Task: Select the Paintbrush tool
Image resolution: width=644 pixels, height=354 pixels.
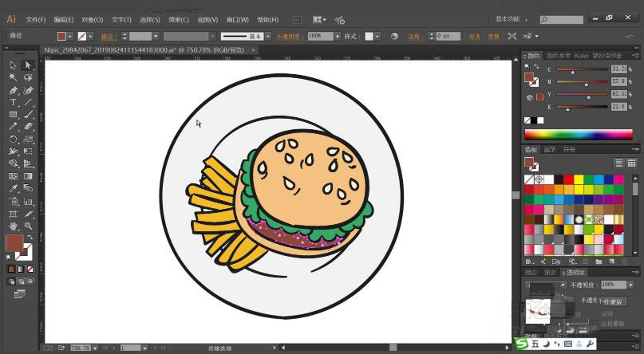Action: pyautogui.click(x=28, y=115)
